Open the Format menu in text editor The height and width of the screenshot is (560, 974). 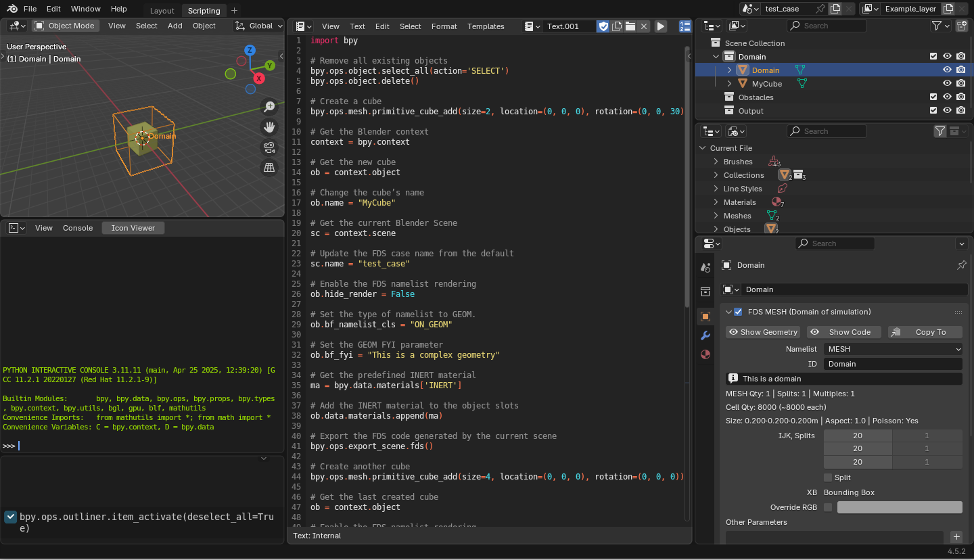[444, 26]
